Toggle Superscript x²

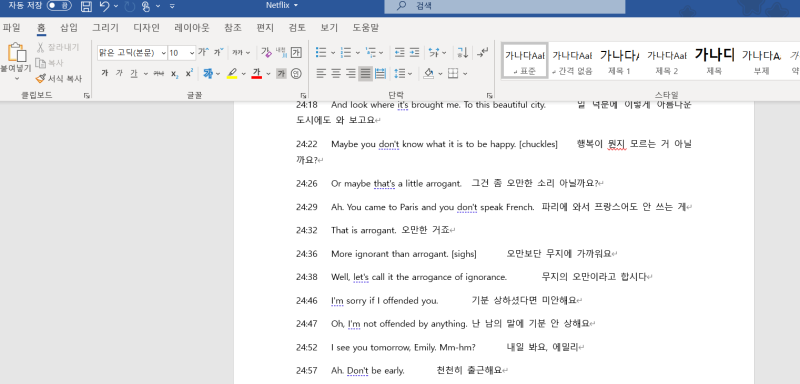point(189,73)
